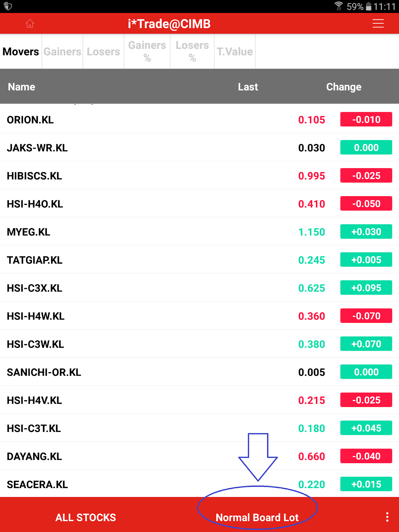Tap the home icon in header
Screen dimensions: 399x532
click(x=30, y=24)
